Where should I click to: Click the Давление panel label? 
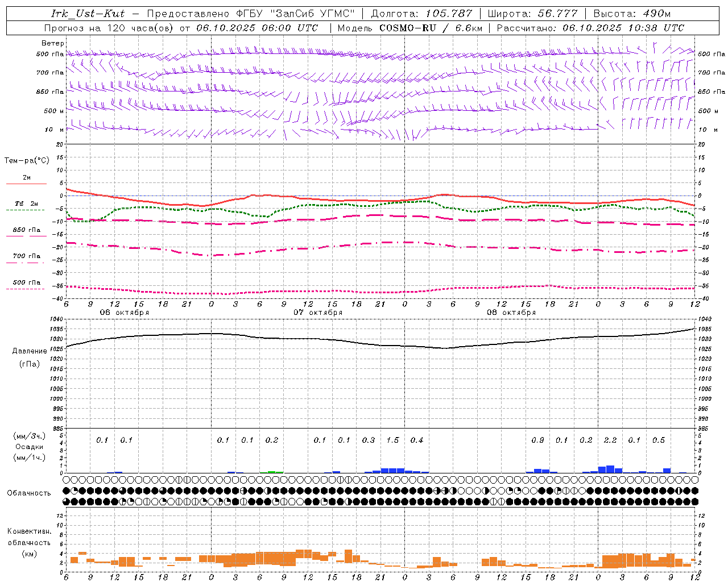click(30, 351)
